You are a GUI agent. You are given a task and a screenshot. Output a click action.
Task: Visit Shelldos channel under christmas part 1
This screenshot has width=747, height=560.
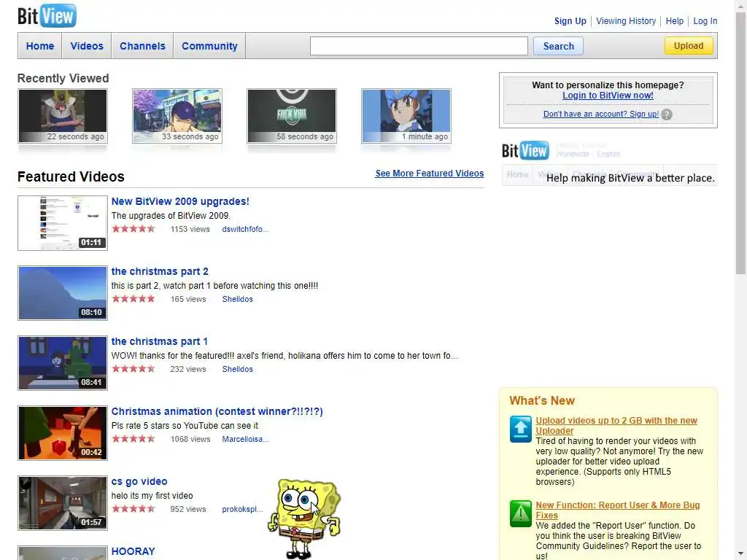coord(237,369)
